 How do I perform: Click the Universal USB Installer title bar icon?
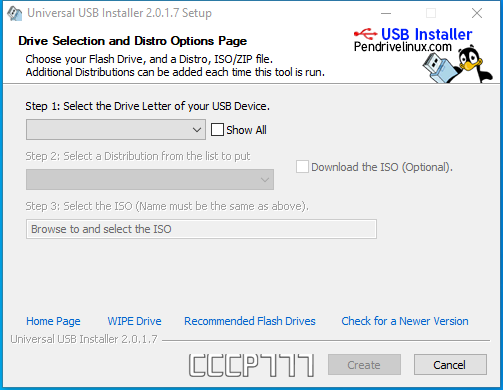click(x=14, y=13)
